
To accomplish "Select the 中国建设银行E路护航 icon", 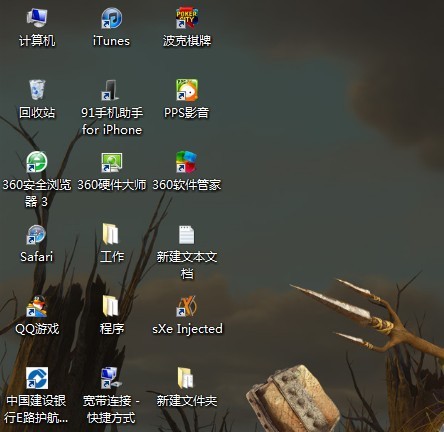I will tap(37, 378).
